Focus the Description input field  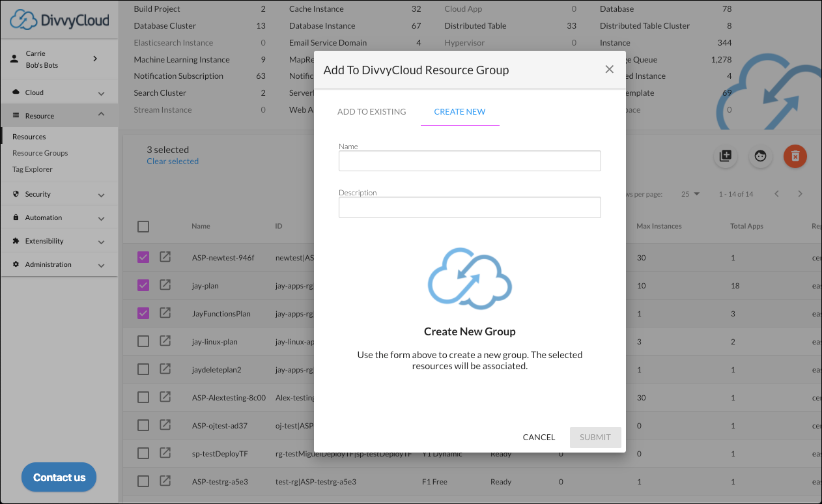(x=470, y=207)
